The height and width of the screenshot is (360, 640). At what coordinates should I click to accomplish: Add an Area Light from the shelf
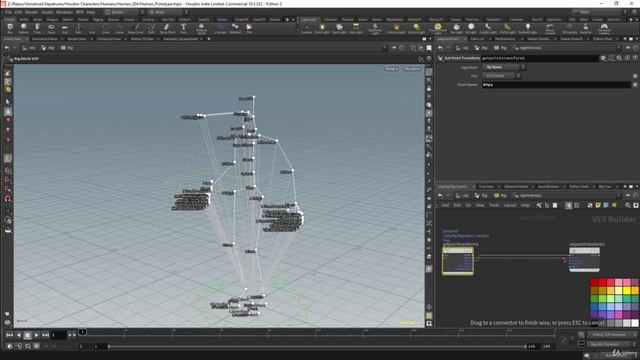356,29
